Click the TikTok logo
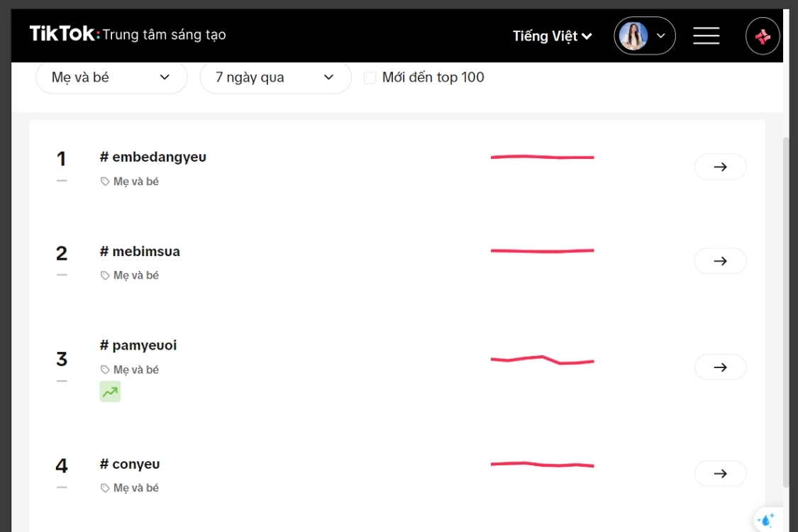798x532 pixels. point(65,34)
